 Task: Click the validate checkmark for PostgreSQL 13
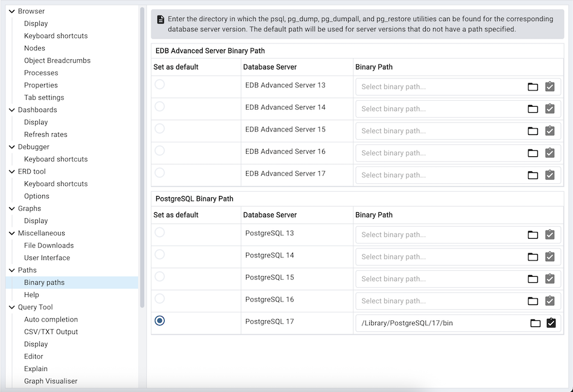pyautogui.click(x=549, y=235)
